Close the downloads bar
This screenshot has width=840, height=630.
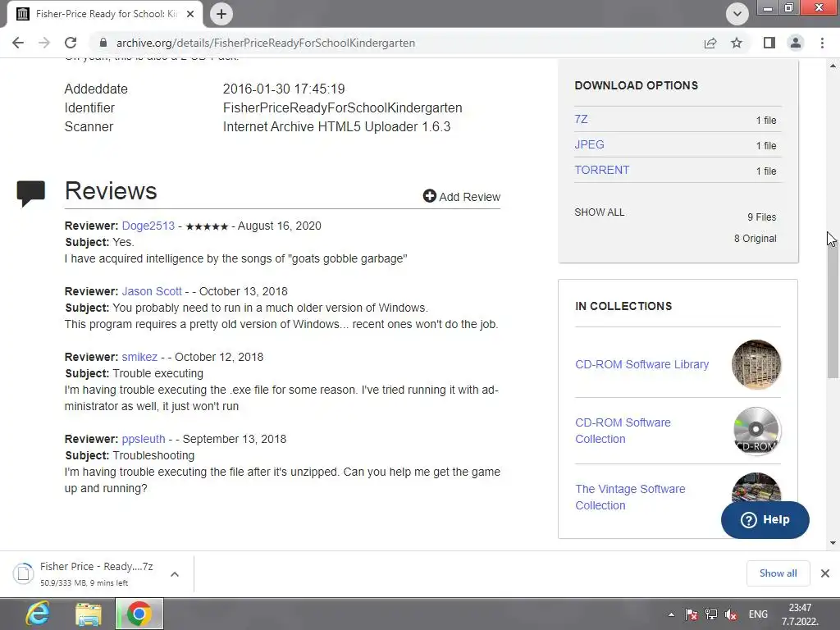point(825,573)
